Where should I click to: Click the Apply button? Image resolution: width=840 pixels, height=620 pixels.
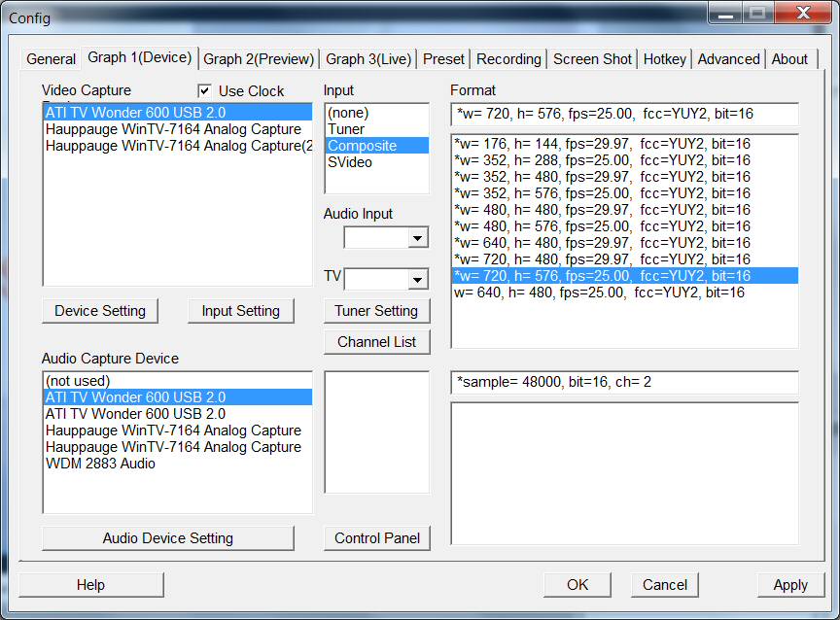pos(790,585)
